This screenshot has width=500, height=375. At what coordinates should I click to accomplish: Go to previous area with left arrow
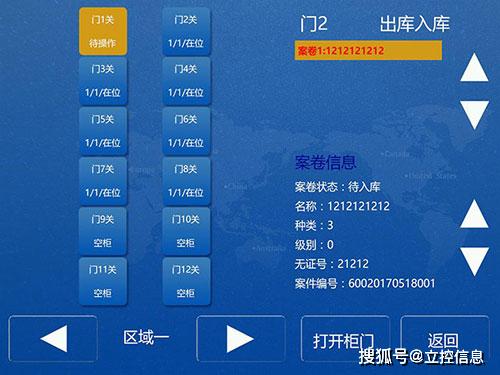53,339
